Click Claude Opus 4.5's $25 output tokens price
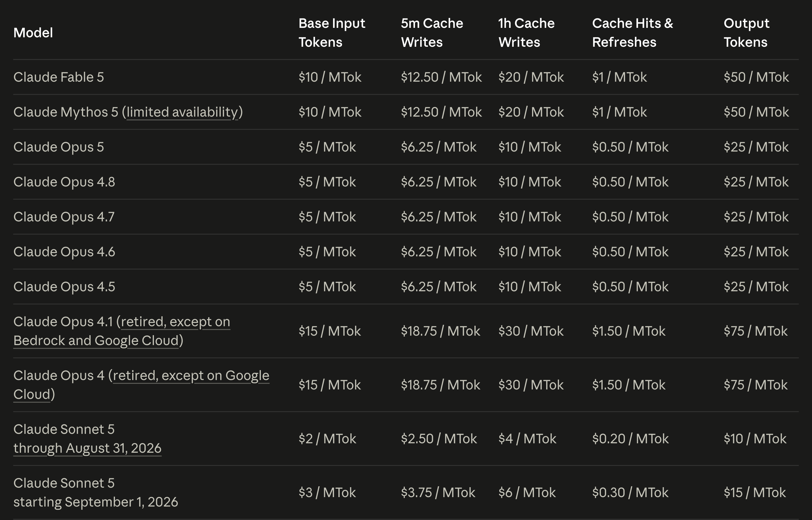 coord(756,287)
